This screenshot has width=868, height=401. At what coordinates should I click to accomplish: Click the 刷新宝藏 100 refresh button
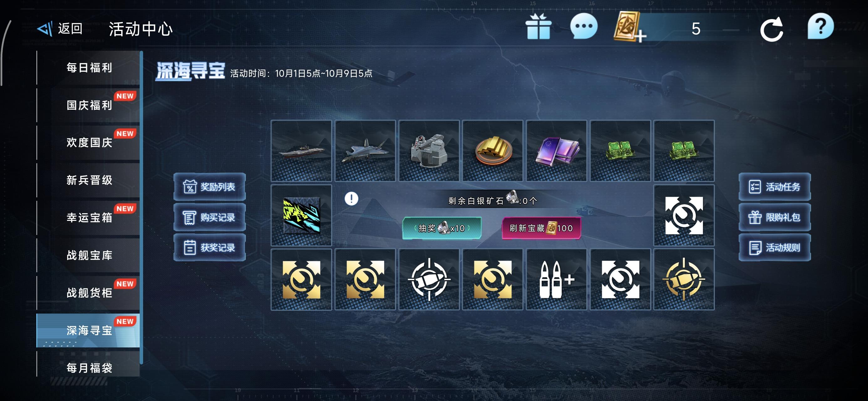click(541, 228)
